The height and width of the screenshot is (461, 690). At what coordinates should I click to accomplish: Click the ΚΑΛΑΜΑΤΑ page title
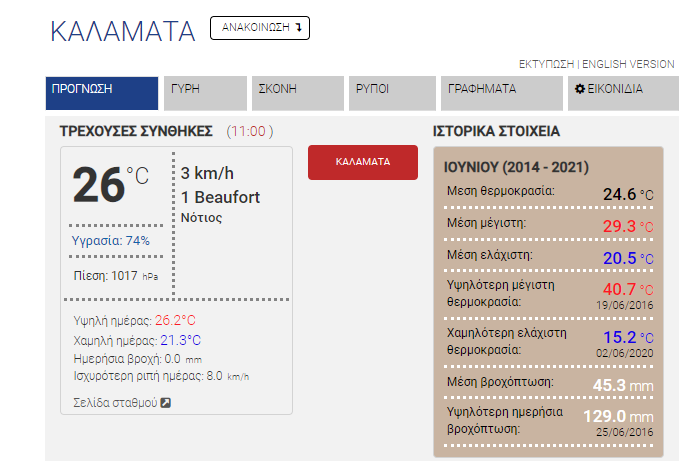pyautogui.click(x=123, y=32)
